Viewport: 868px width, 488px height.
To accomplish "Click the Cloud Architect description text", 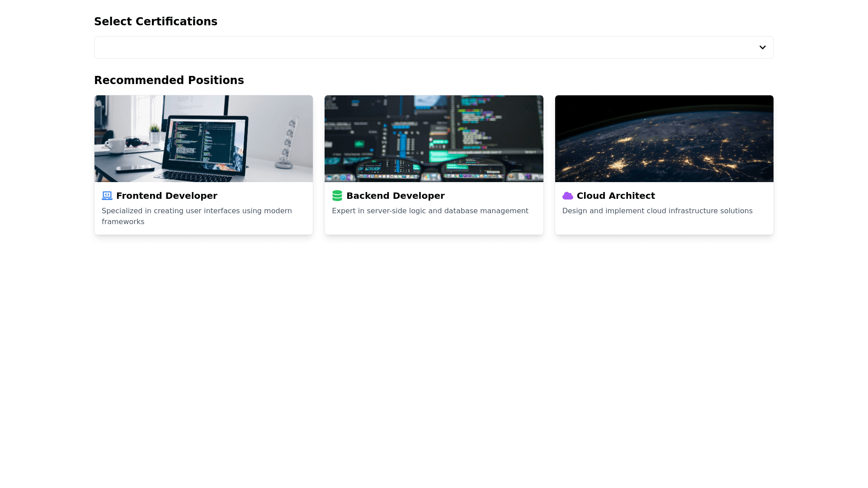I will point(657,211).
